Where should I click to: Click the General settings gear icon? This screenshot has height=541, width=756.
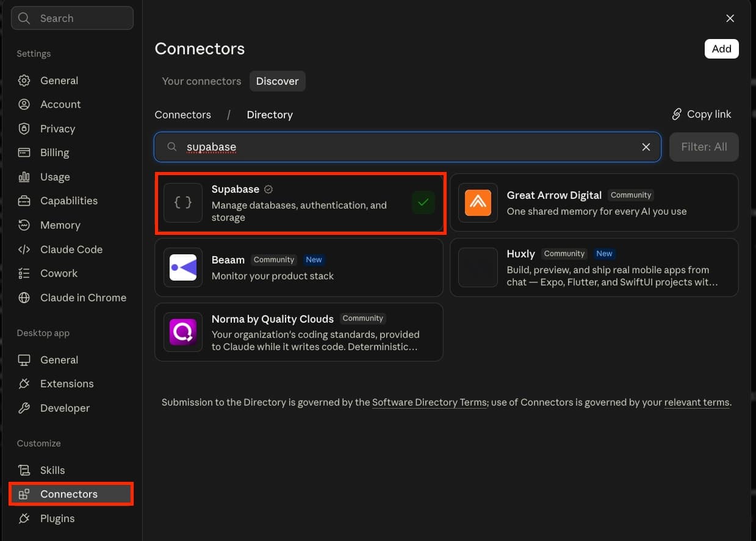tap(24, 81)
